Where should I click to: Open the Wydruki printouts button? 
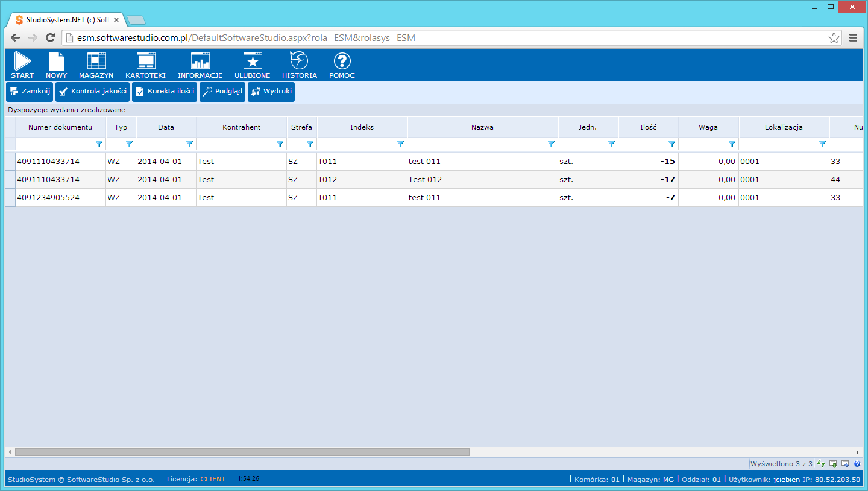pyautogui.click(x=271, y=92)
